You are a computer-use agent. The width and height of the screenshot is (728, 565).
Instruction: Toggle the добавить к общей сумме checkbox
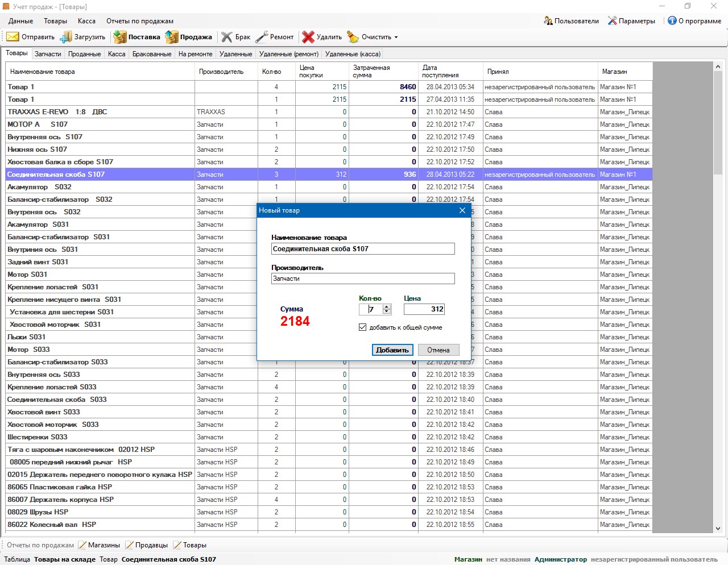coord(362,327)
